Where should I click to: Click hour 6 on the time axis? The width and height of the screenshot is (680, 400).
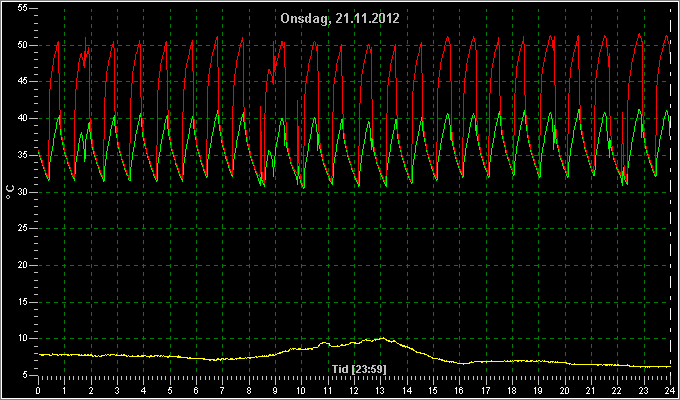pyautogui.click(x=196, y=390)
